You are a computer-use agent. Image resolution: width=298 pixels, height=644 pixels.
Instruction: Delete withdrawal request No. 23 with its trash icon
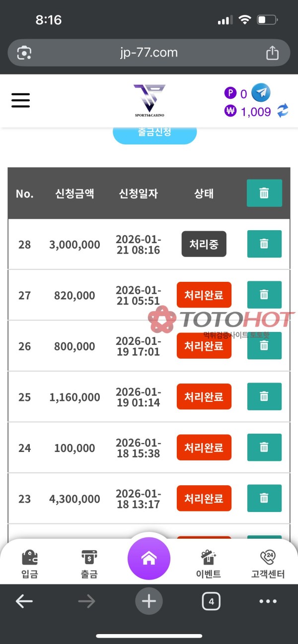264,498
